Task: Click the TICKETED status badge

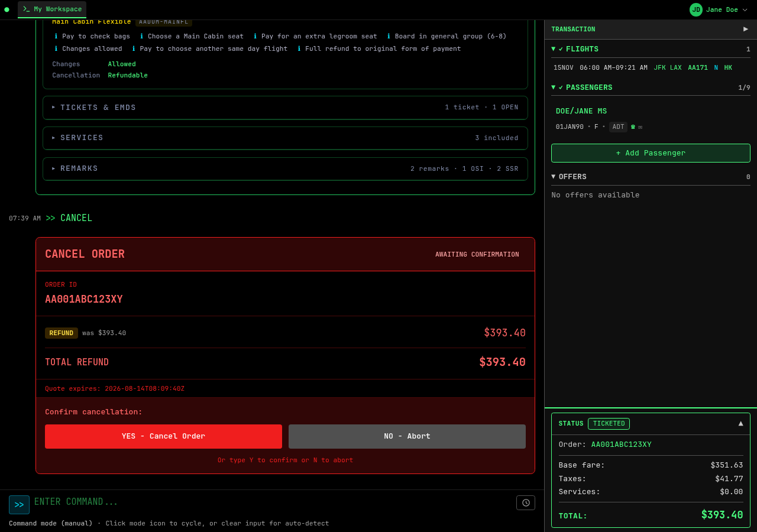Action: point(609,424)
